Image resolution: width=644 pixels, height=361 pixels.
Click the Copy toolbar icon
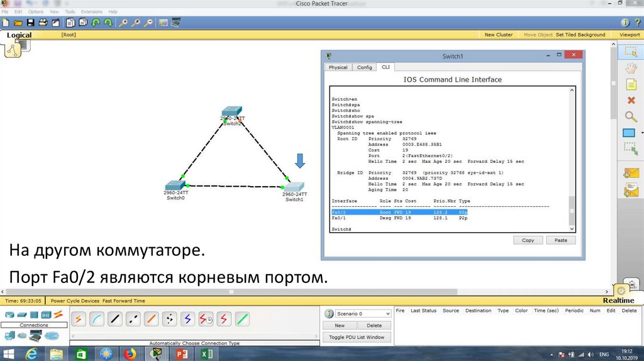tap(70, 23)
